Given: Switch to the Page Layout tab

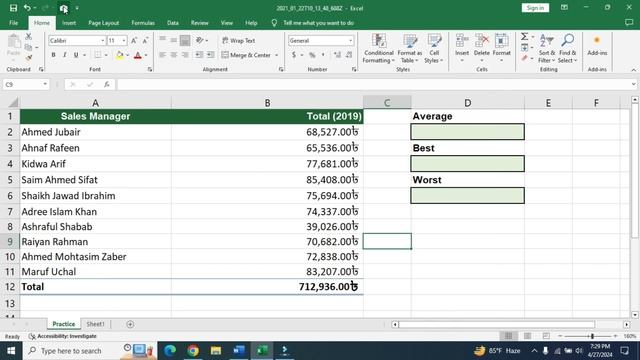Looking at the screenshot, I should 103,23.
